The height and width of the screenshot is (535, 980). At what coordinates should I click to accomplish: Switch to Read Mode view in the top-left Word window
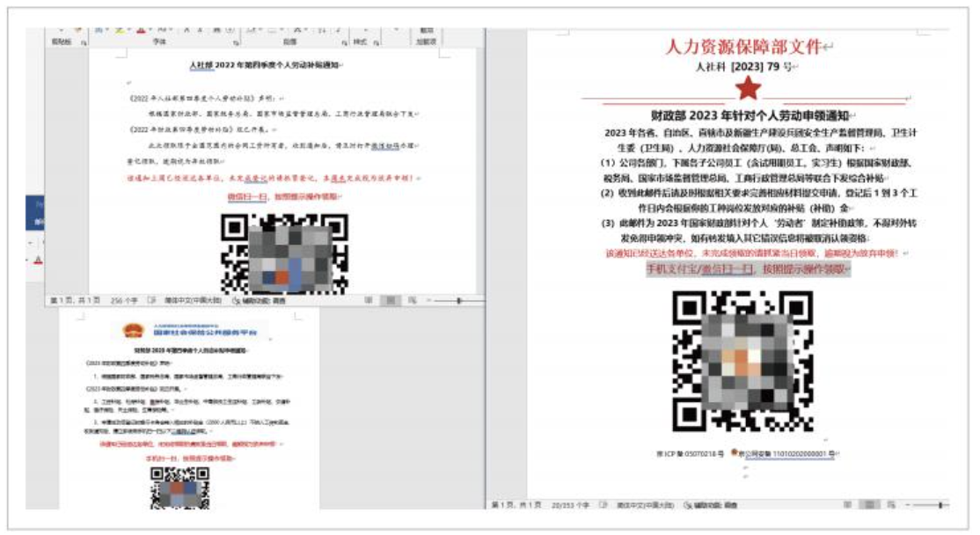[x=369, y=301]
